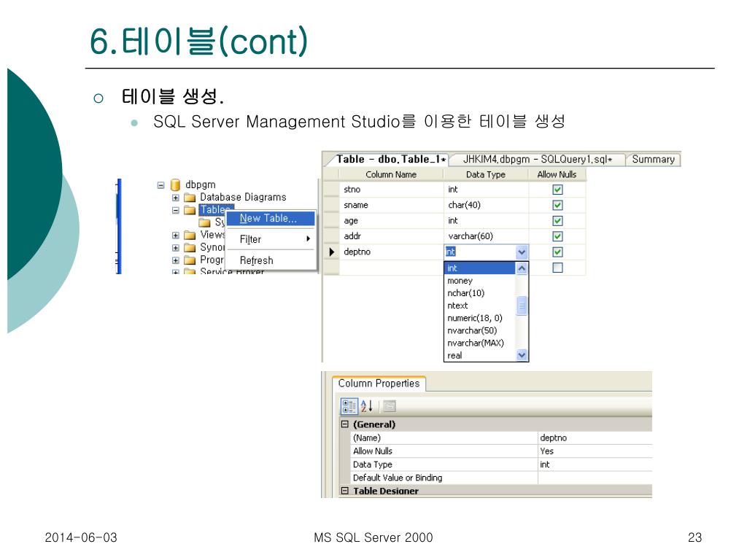
Task: Toggle Allow Nulls for the age column
Action: 557,221
